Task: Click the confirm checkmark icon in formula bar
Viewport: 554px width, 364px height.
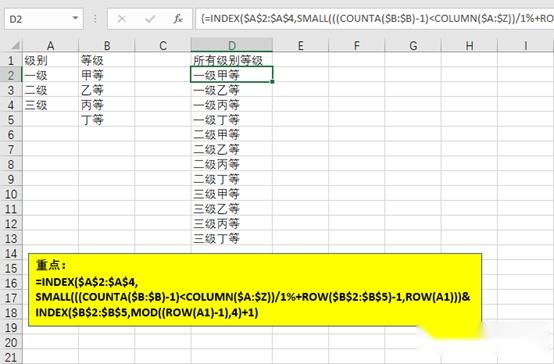Action: coord(150,19)
